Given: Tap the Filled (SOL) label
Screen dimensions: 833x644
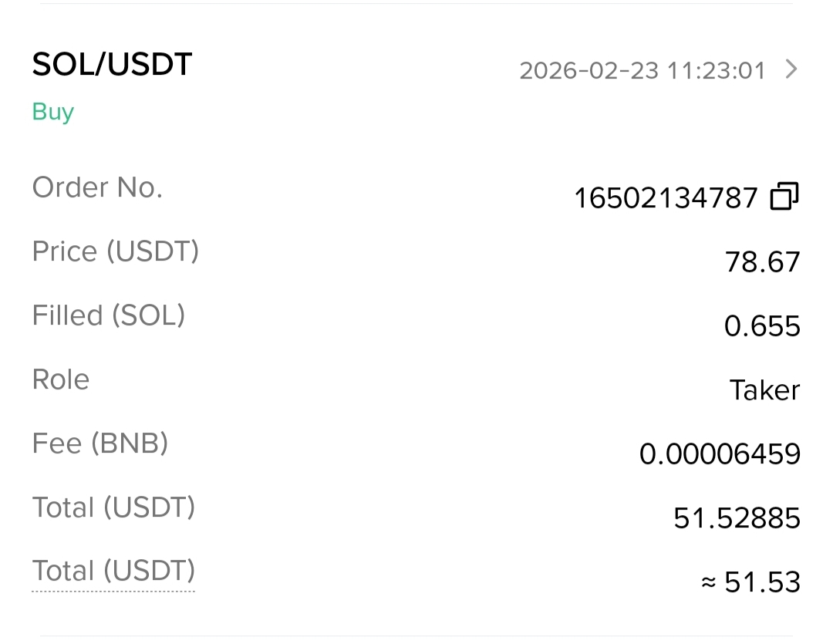Looking at the screenshot, I should [x=109, y=315].
